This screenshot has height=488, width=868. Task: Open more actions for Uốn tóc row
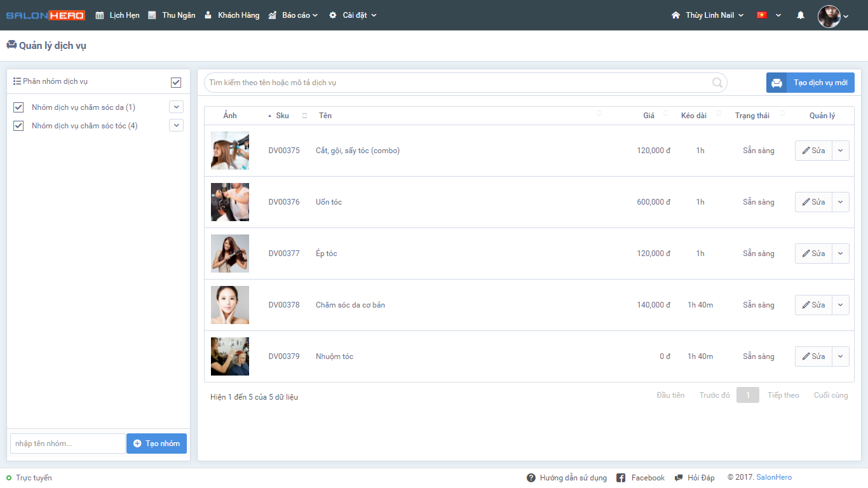[x=841, y=202]
